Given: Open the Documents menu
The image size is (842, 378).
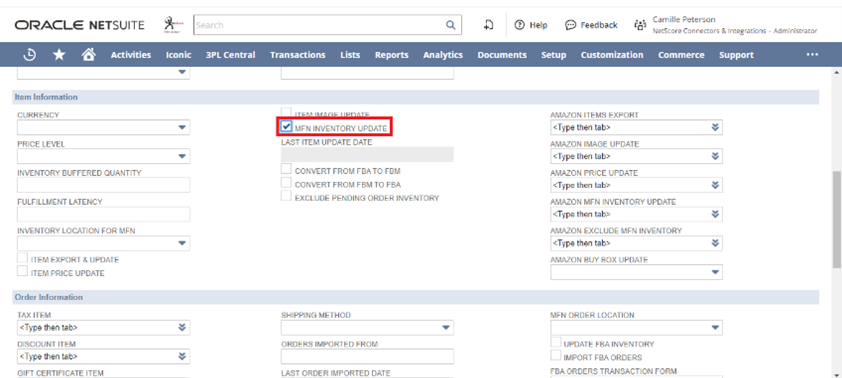Looking at the screenshot, I should tap(502, 55).
